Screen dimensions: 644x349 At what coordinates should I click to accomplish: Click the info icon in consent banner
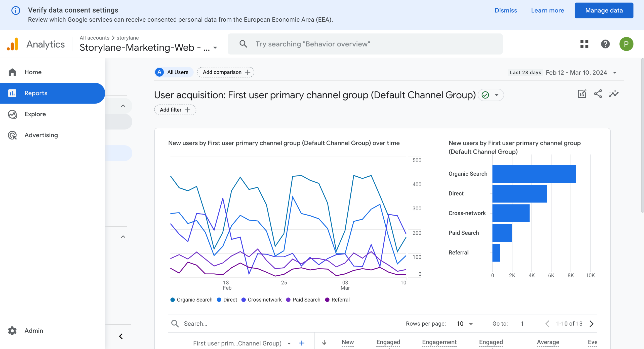coord(16,10)
